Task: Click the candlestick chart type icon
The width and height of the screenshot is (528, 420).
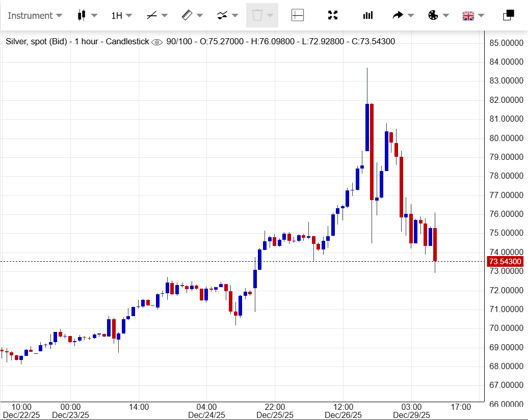Action: 82,15
